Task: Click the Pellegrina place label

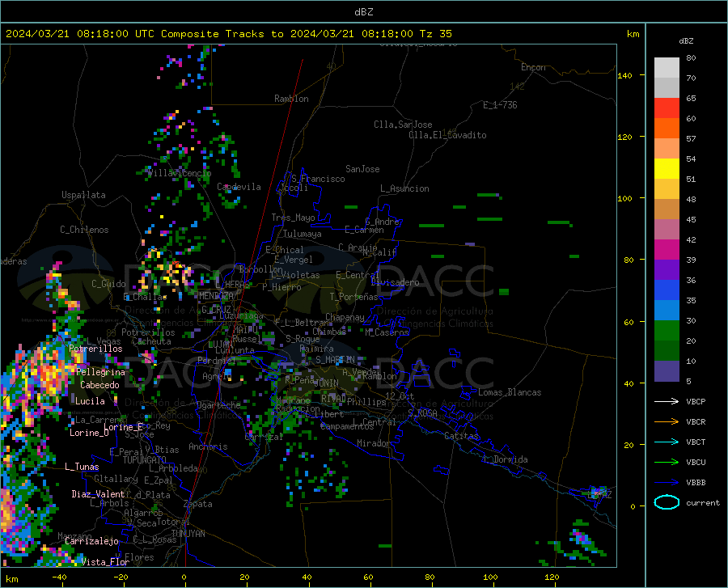Action: coord(101,372)
